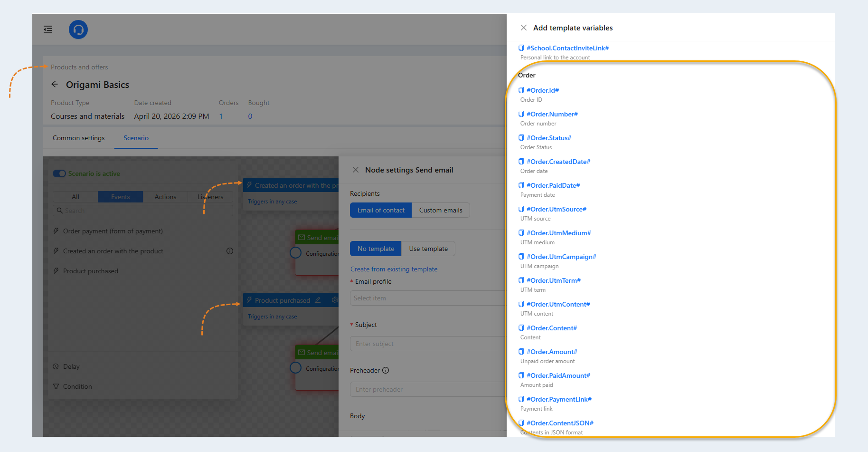Go back with the arrow next to Origami Basics

point(55,84)
